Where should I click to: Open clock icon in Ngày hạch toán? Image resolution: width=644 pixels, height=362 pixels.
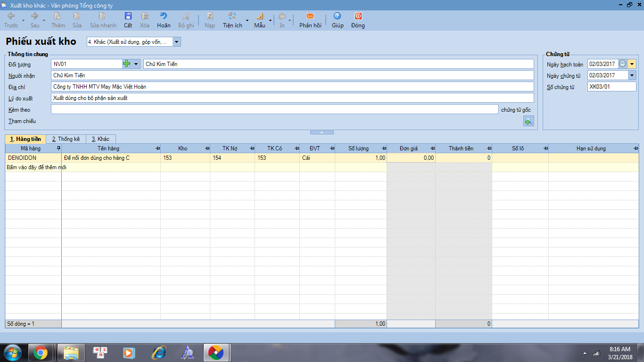coord(622,64)
